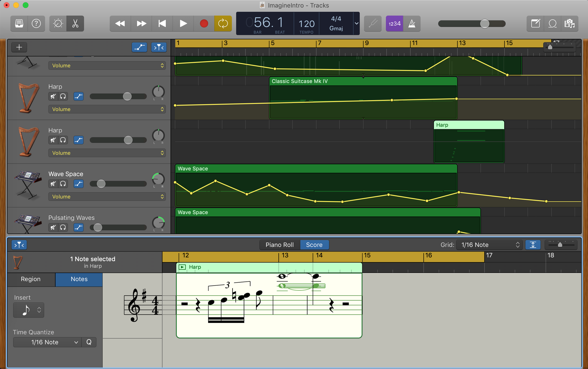Open Wave Space Volume automation dropdown
The height and width of the screenshot is (369, 588).
point(107,197)
